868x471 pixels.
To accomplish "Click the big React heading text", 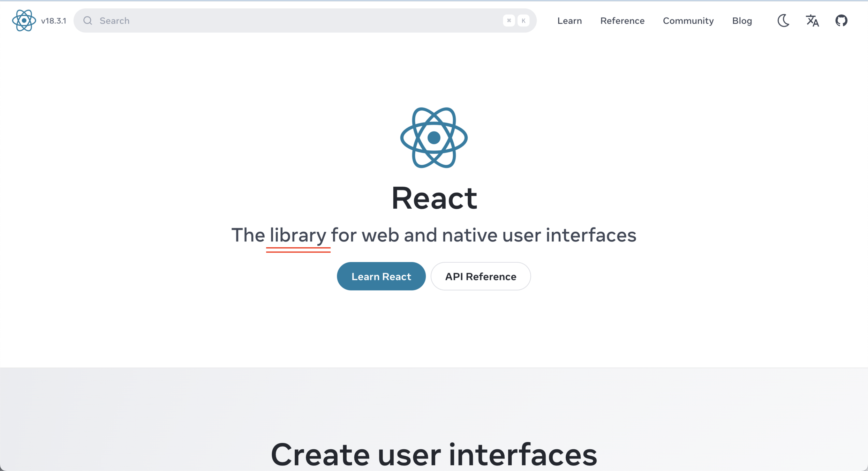I will 434,198.
